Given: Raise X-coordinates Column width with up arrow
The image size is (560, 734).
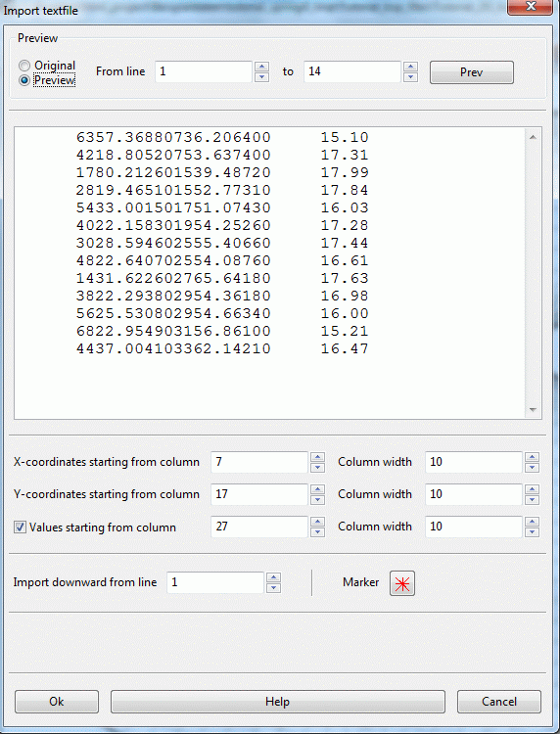Looking at the screenshot, I should pyautogui.click(x=532, y=457).
